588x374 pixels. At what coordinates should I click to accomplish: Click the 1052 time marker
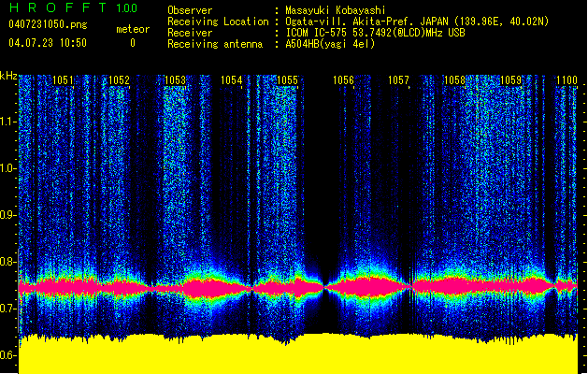tap(119, 80)
